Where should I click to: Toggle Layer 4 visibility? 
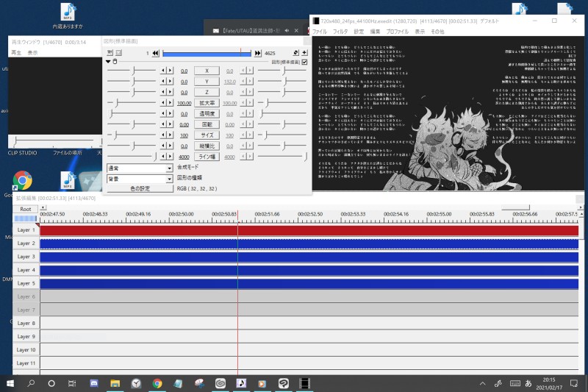click(x=26, y=270)
